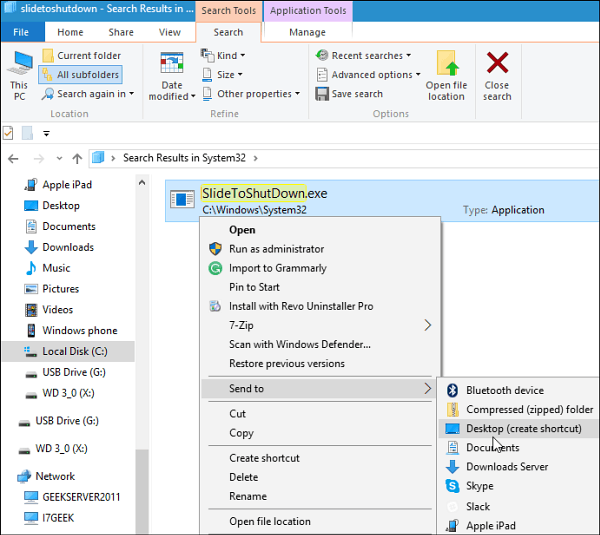The width and height of the screenshot is (600, 535).
Task: Select Windows phone in navigation pane
Action: 80,331
